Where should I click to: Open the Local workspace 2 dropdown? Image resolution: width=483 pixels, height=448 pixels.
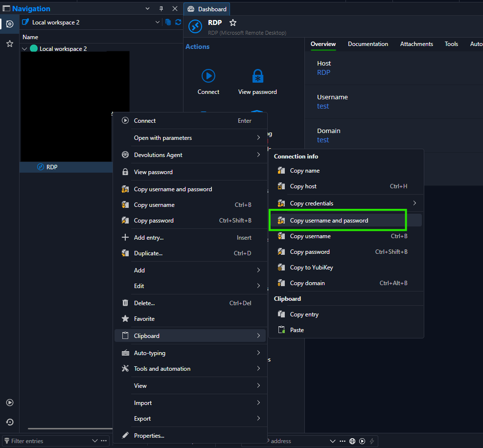tap(158, 22)
